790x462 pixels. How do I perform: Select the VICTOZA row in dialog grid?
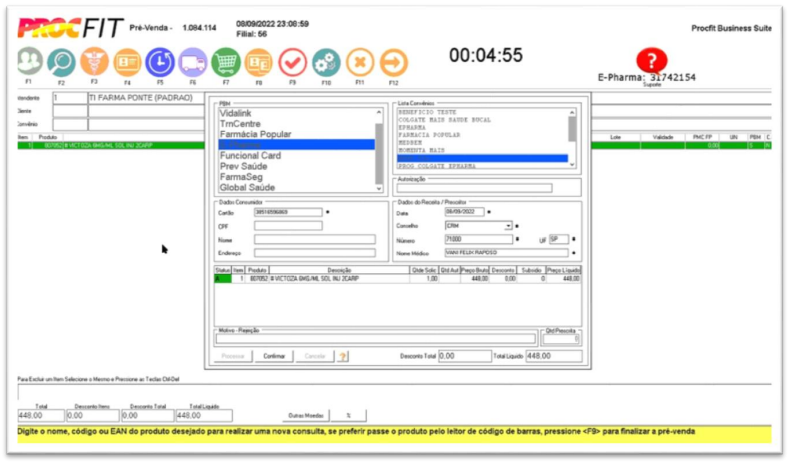pos(398,279)
